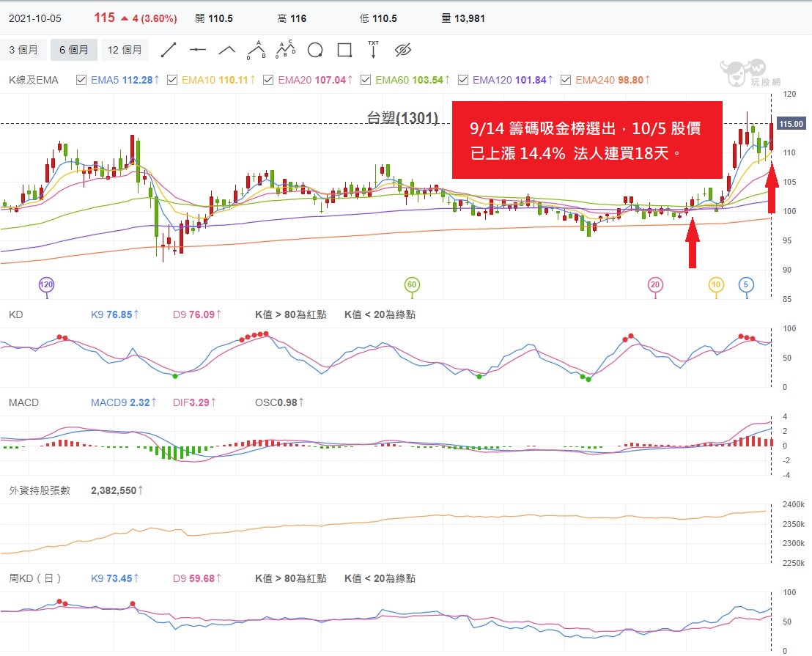The image size is (812, 656).
Task: Click the 台塑(1301) chart title
Action: 402,118
